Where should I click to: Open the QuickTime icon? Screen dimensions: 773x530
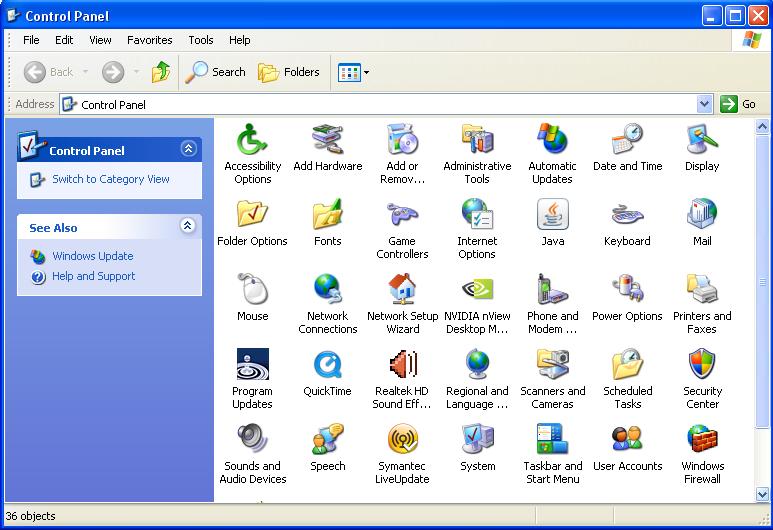(x=327, y=364)
